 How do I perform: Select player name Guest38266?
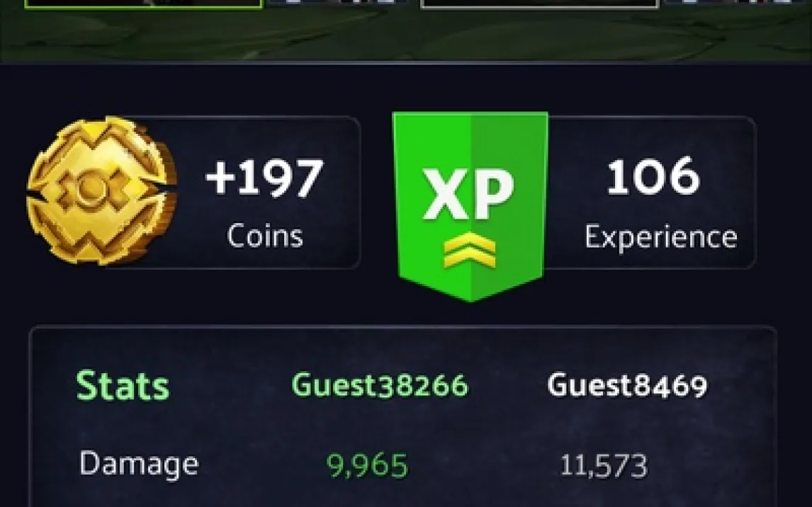380,385
